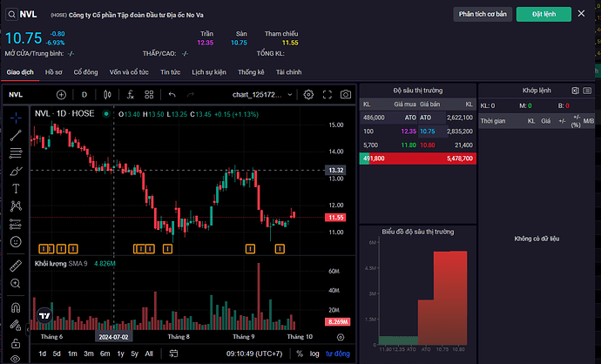The width and height of the screenshot is (601, 364).
Task: Open the prediction and measurement tools
Action: pos(16,224)
